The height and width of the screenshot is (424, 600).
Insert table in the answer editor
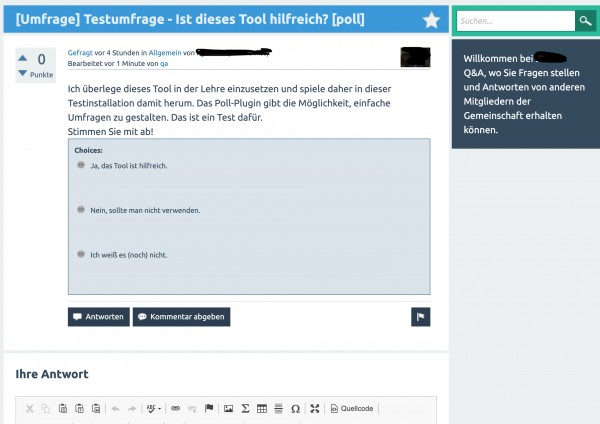[262, 408]
